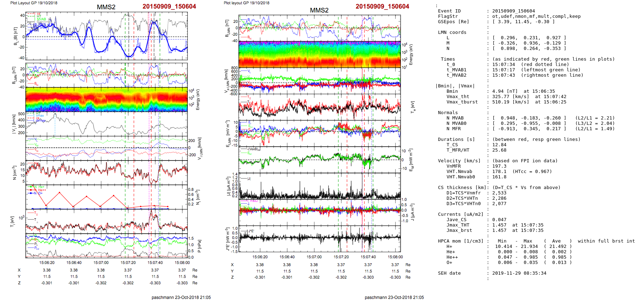Select H+ average value '21.492'
The image size is (644, 300).
point(558,246)
